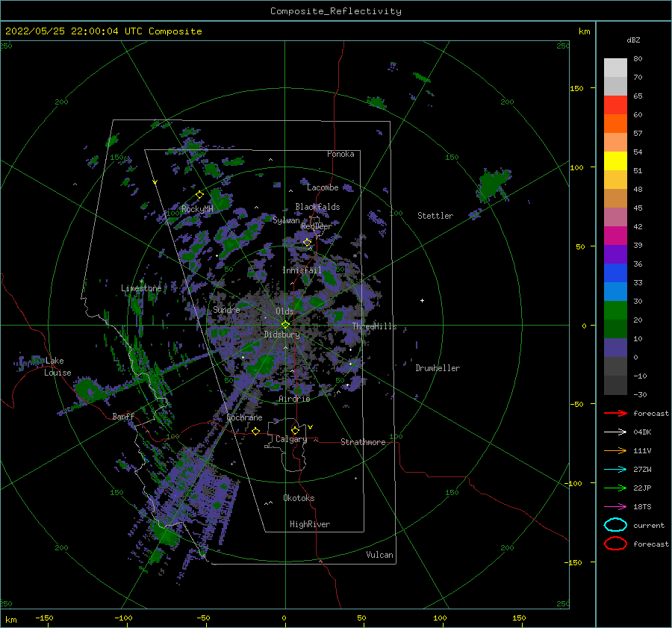The height and width of the screenshot is (628, 672).
Task: Click the Lake Louise label
Action: tap(57, 367)
